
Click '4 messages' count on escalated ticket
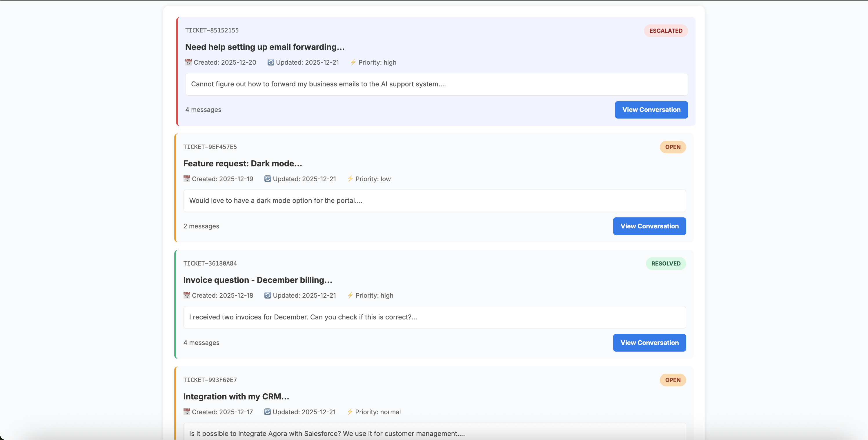coord(203,110)
